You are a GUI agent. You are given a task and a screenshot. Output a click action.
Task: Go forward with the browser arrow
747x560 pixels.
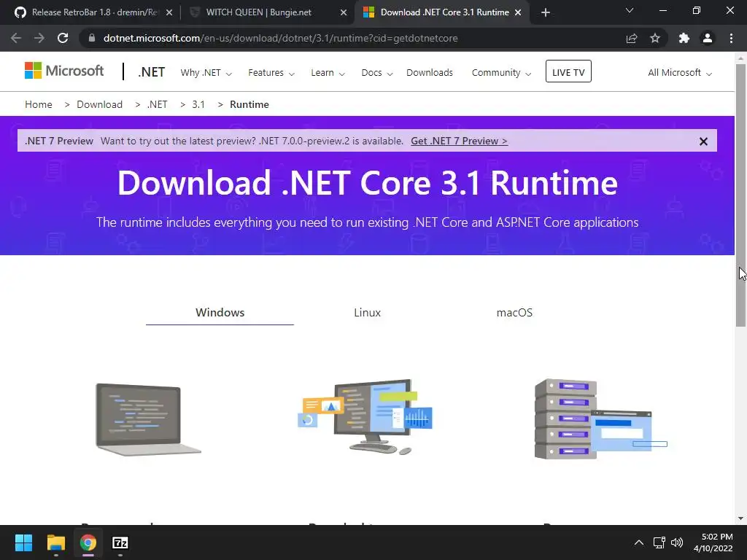pyautogui.click(x=39, y=38)
